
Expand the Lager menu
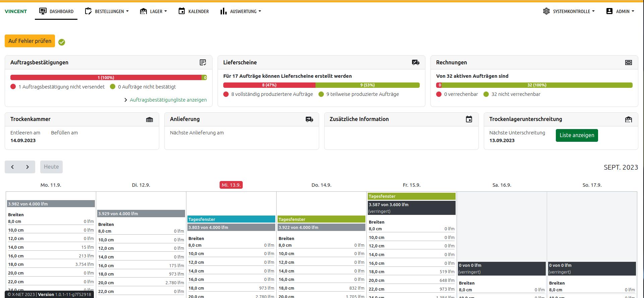153,11
